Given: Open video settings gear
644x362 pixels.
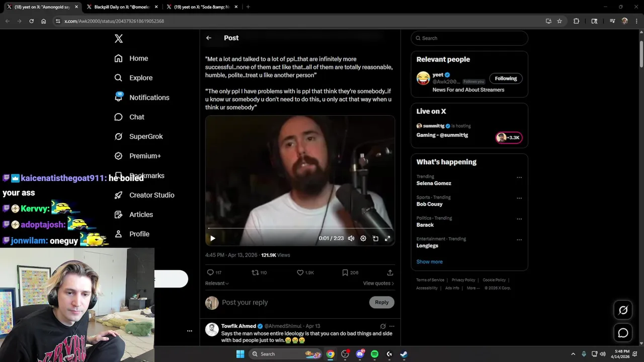Looking at the screenshot, I should tap(363, 238).
